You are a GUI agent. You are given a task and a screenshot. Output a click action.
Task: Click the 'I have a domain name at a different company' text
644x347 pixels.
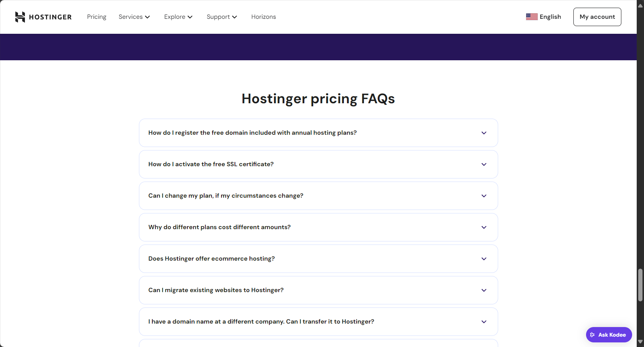[261, 322]
